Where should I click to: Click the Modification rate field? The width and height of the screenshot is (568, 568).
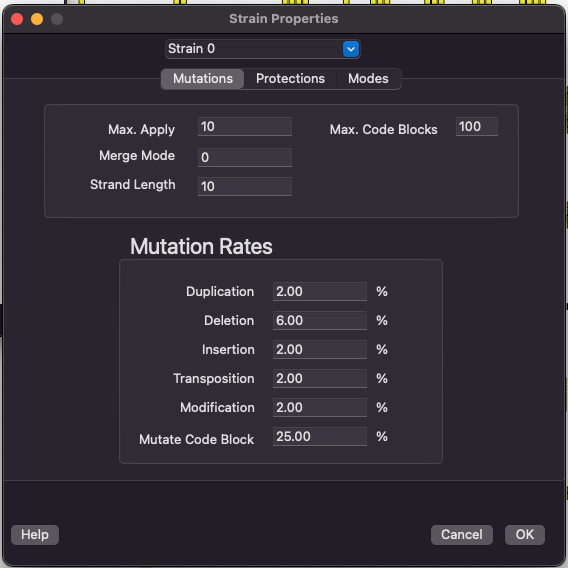[320, 408]
